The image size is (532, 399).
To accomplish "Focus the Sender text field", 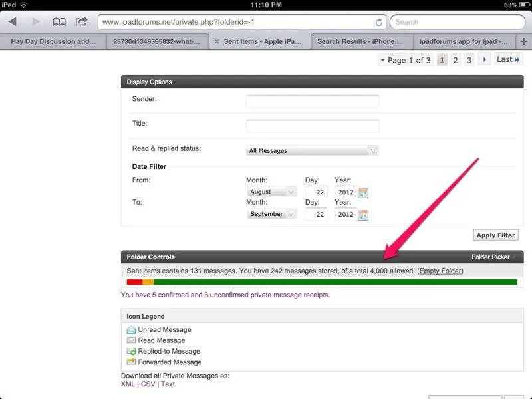I will [312, 101].
